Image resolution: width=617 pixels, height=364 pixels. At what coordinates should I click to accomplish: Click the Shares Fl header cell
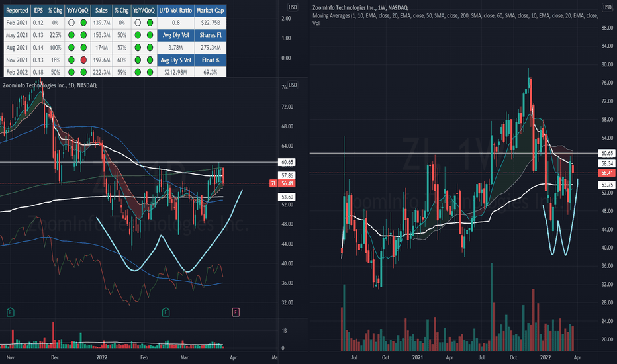(211, 35)
